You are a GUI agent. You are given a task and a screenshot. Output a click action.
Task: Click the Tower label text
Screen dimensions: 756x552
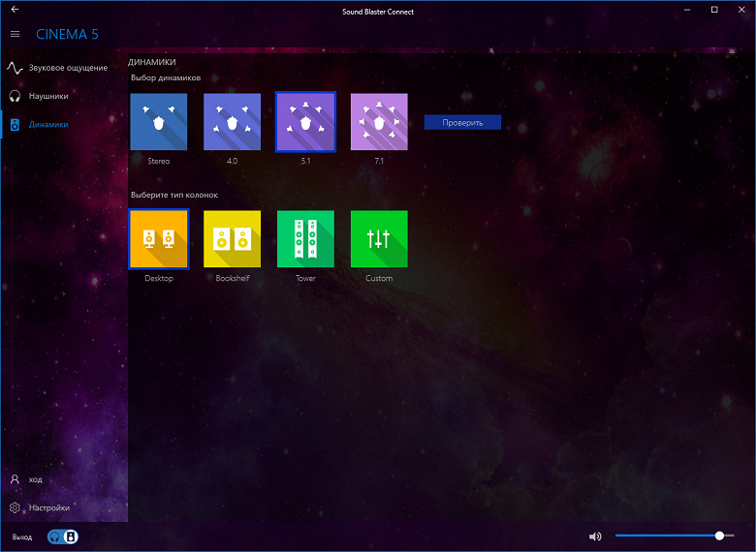tap(305, 278)
